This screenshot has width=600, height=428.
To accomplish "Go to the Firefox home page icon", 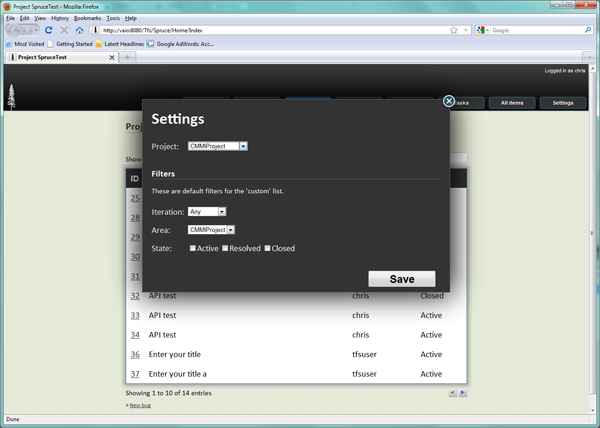I will pos(80,30).
